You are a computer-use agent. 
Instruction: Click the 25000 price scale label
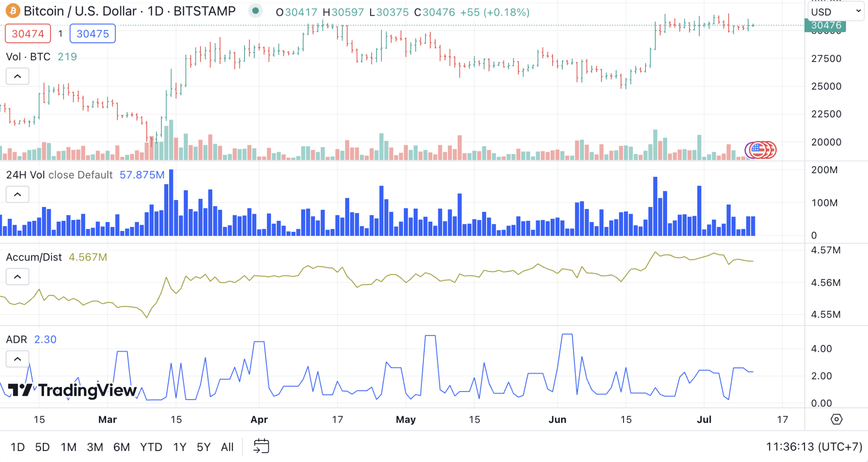826,86
